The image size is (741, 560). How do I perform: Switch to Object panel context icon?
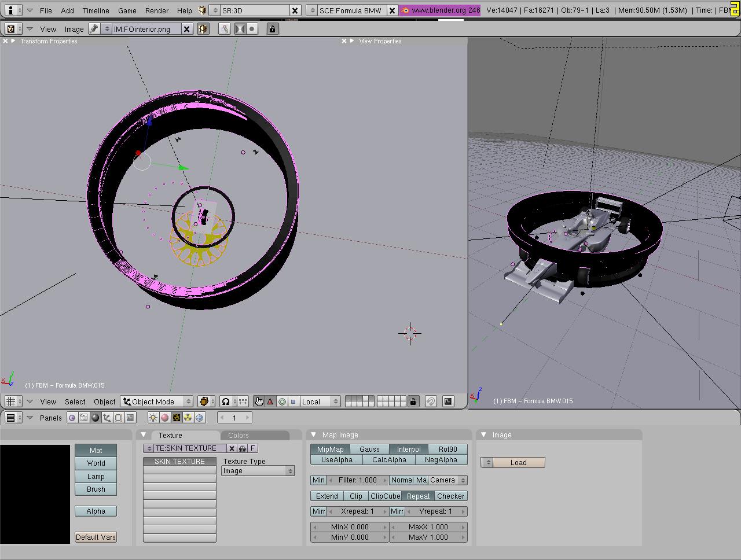coord(107,418)
